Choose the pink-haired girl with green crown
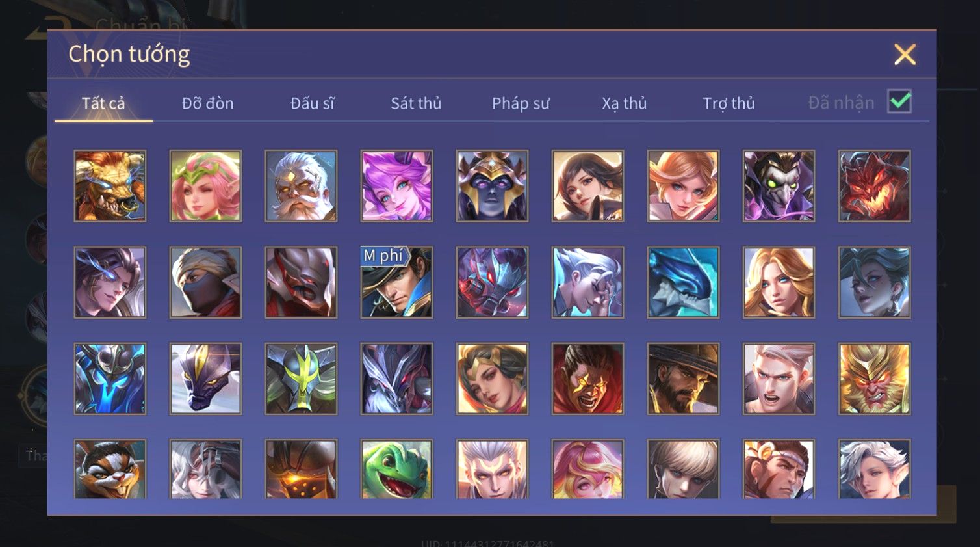 pos(205,186)
